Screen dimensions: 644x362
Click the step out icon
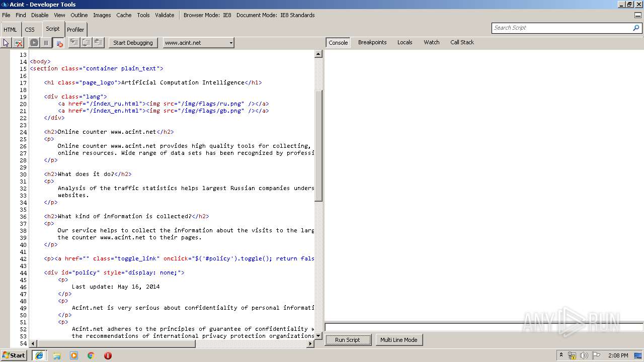tap(99, 43)
